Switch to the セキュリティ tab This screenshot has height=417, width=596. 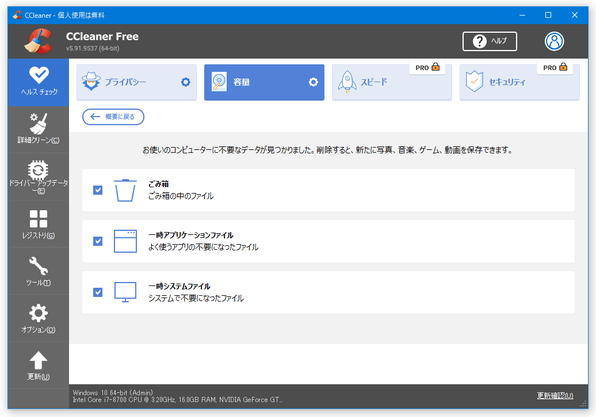point(520,82)
